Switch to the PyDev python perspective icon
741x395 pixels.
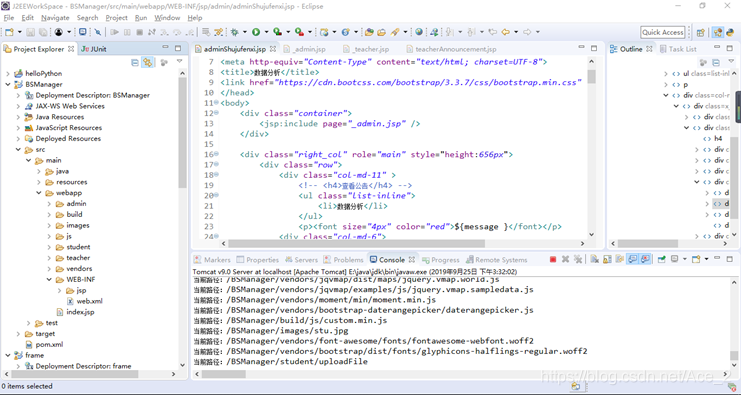click(730, 32)
